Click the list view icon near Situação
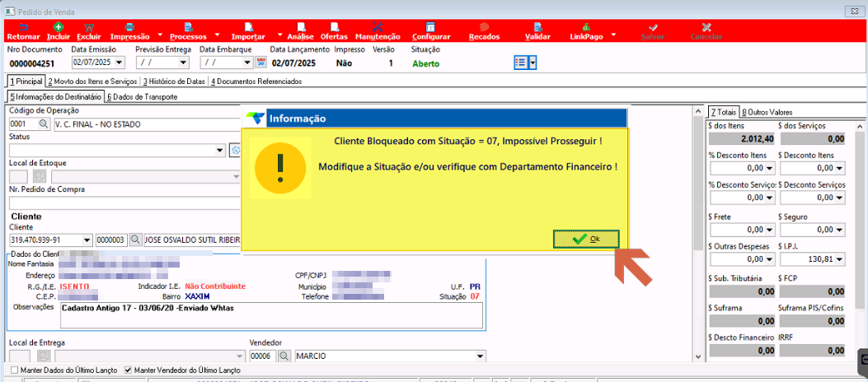The image size is (868, 382). [x=521, y=63]
